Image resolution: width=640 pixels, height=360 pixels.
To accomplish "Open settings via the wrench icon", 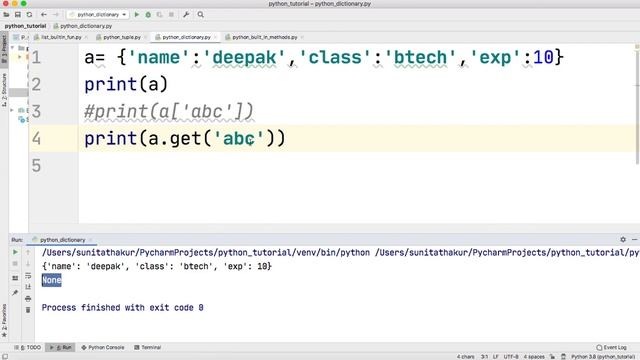I will click(x=186, y=15).
